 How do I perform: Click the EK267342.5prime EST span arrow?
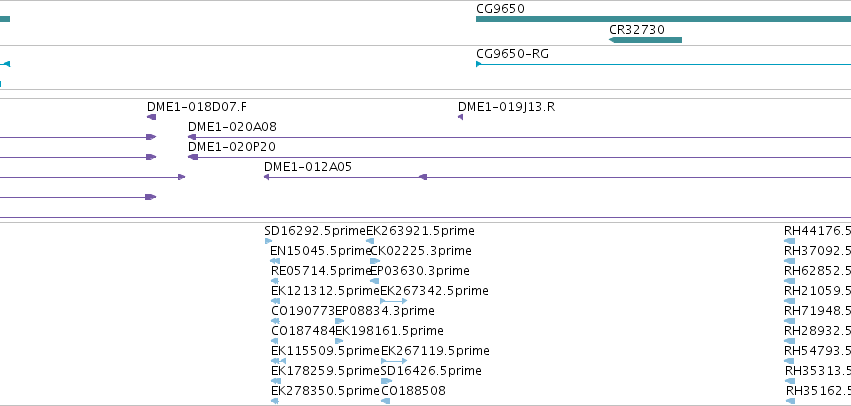point(393,301)
